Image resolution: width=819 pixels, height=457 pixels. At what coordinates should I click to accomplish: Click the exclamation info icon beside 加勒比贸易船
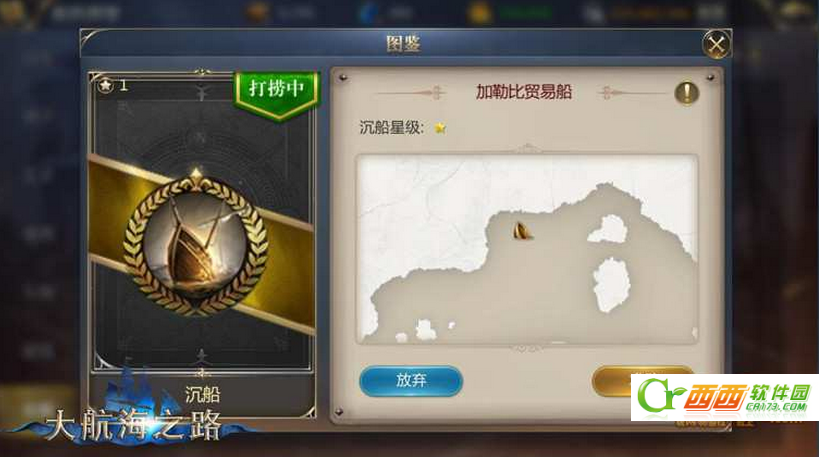tap(686, 93)
